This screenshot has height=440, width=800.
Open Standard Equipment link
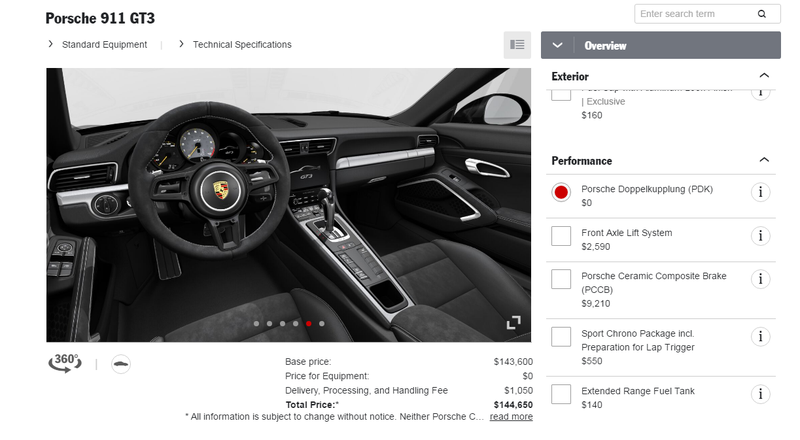[x=105, y=44]
